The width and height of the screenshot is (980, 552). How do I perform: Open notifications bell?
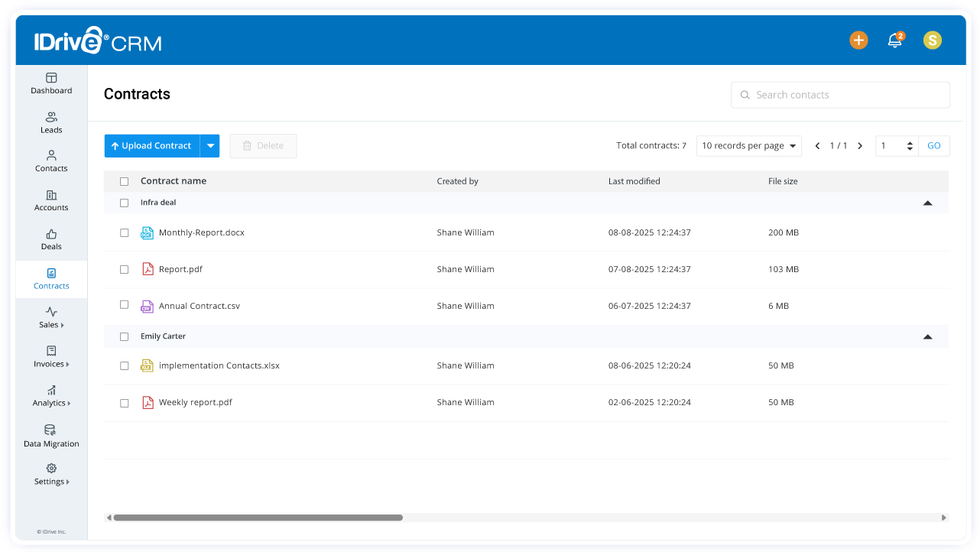point(895,40)
